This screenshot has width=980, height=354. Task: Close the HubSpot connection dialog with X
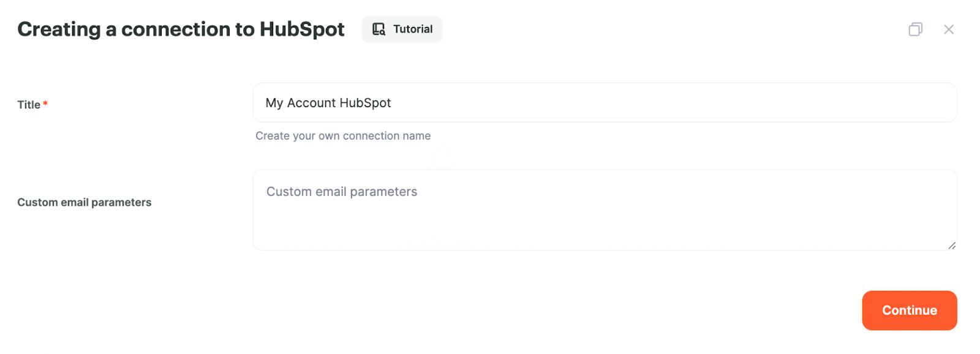coord(949,29)
